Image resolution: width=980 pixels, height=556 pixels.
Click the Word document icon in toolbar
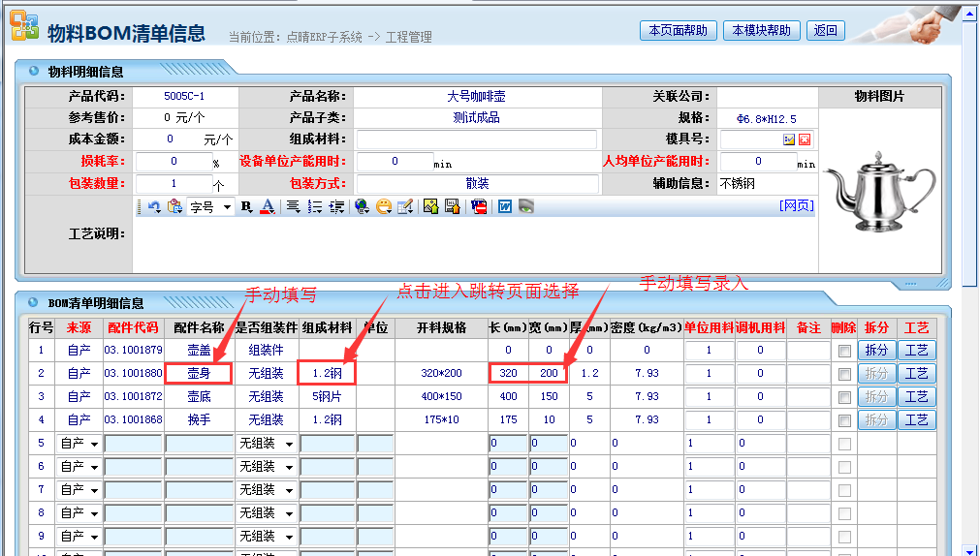coord(505,206)
